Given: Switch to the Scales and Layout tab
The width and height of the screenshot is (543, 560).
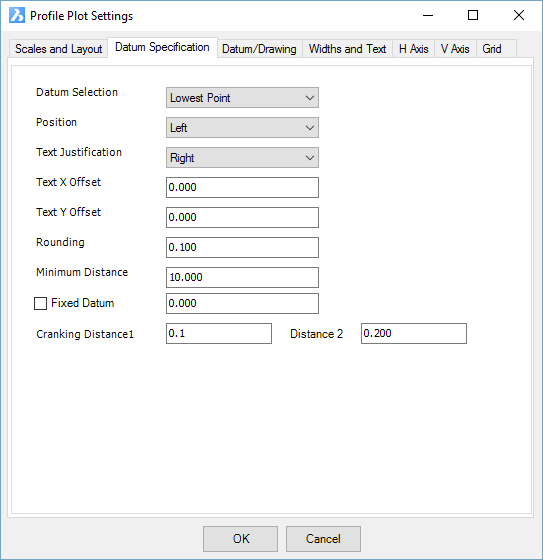Looking at the screenshot, I should [58, 49].
